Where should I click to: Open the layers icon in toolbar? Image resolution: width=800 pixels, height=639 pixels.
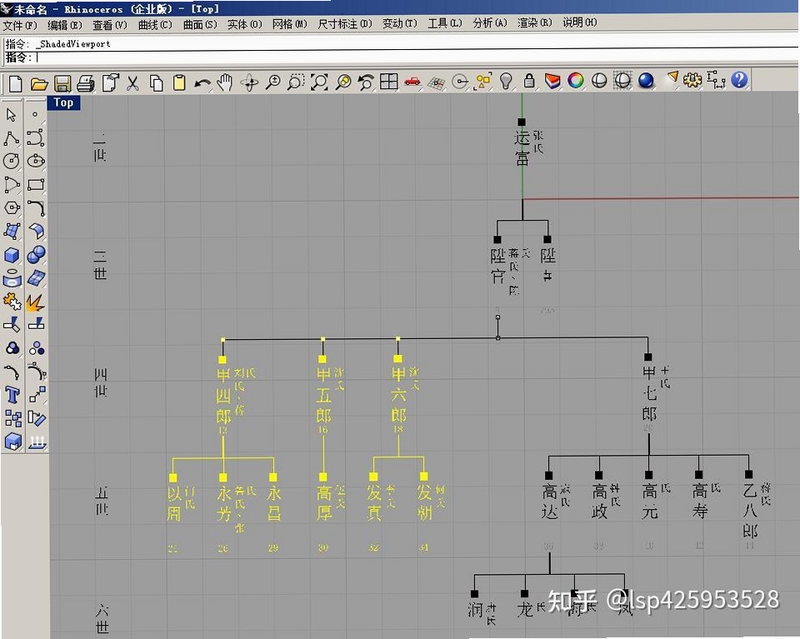[553, 81]
